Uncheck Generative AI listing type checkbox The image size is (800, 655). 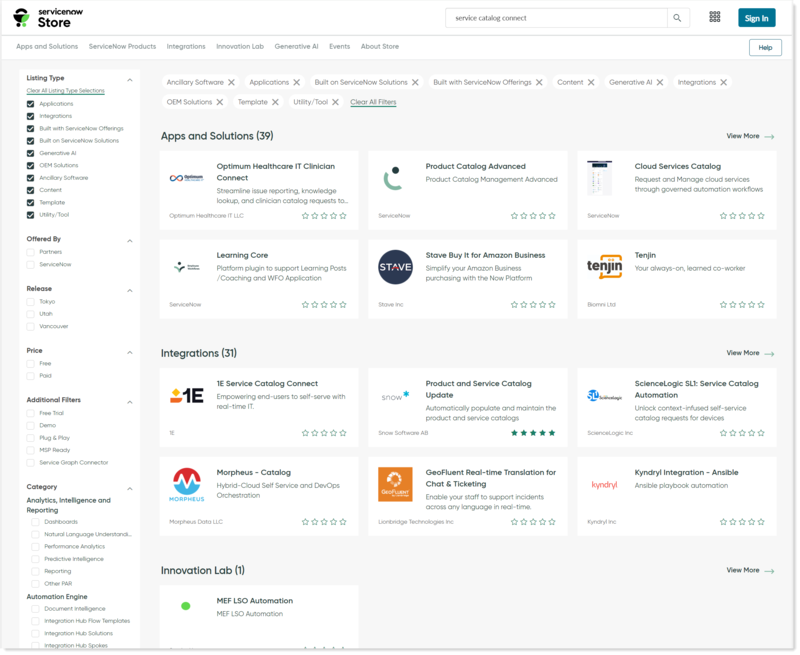31,154
